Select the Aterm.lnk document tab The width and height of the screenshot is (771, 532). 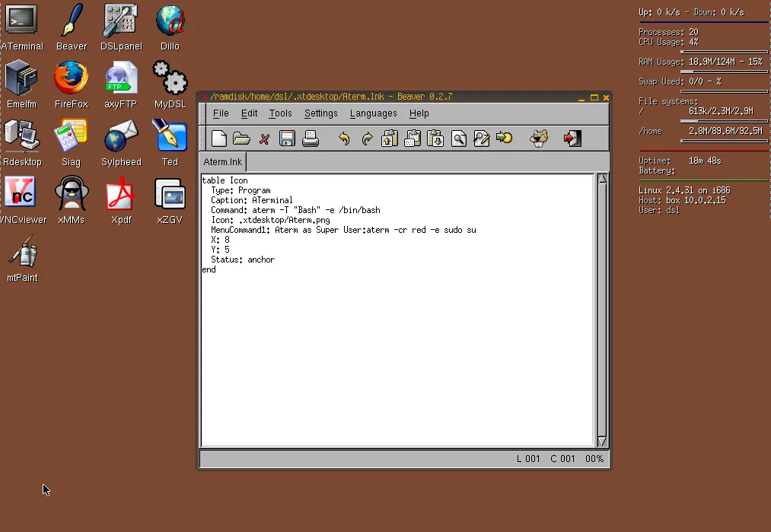point(223,163)
